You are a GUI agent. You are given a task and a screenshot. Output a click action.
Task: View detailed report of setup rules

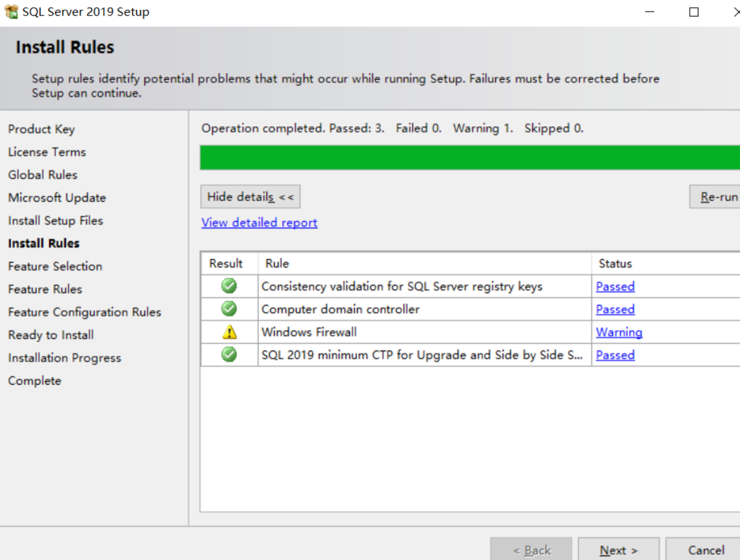click(x=259, y=222)
